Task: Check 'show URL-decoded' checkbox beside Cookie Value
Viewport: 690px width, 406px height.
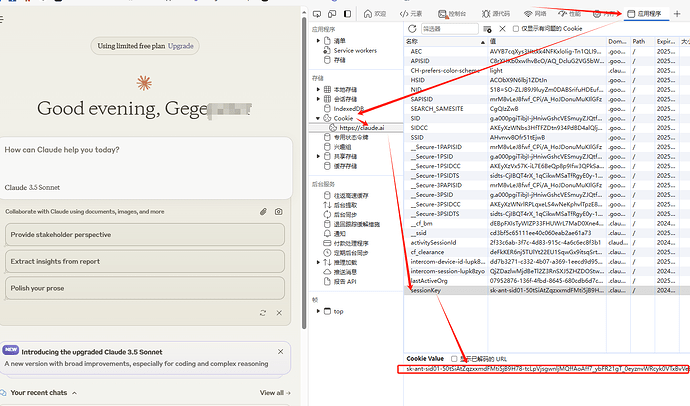Action: [x=454, y=359]
